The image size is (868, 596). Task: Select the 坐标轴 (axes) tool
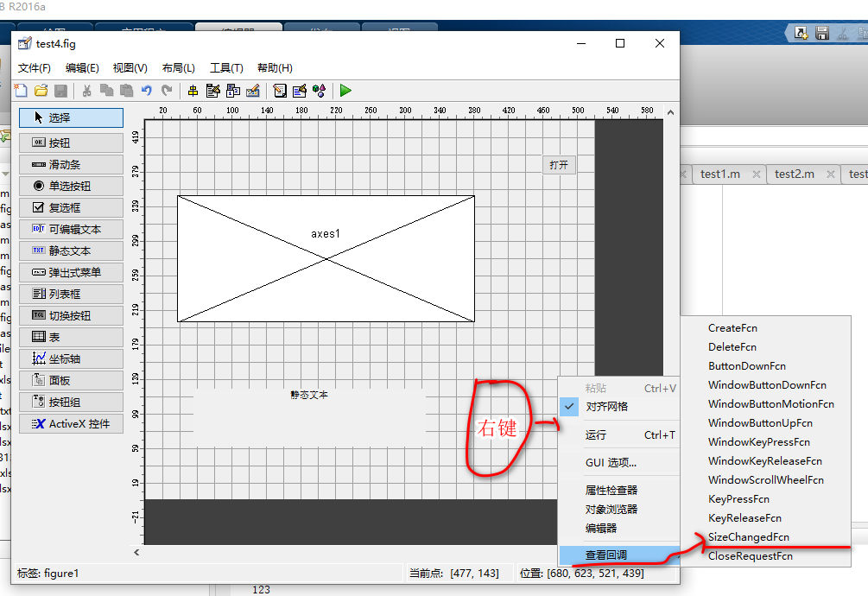pyautogui.click(x=71, y=358)
